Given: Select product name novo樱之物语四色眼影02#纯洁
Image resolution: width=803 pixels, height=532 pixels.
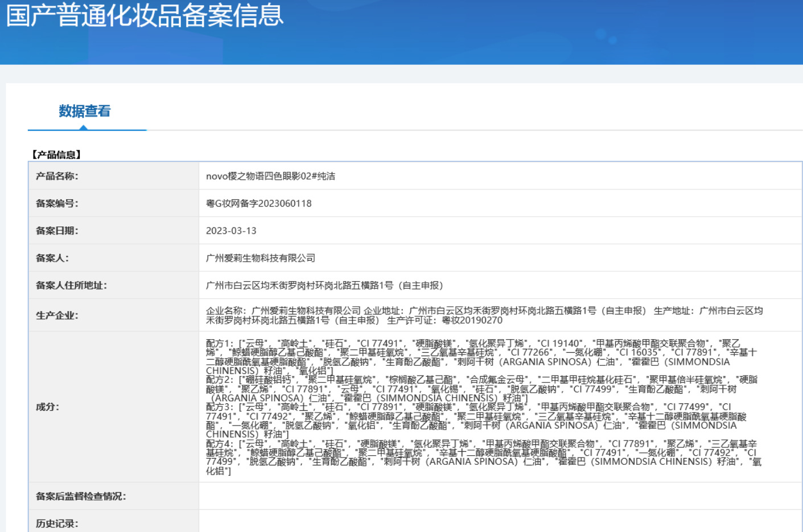Looking at the screenshot, I should [270, 176].
